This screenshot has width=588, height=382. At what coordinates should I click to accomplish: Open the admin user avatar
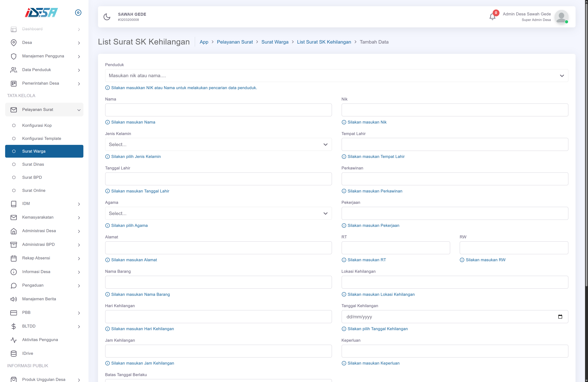click(561, 17)
